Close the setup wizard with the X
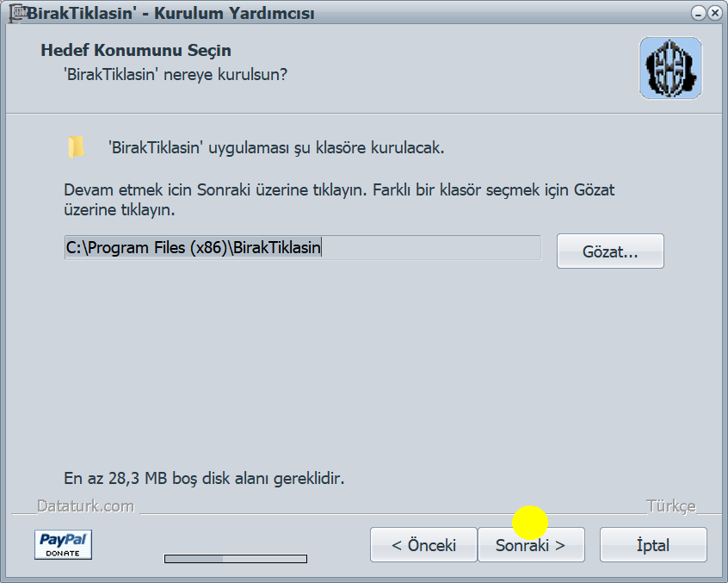Viewport: 728px width, 583px height. tap(714, 13)
